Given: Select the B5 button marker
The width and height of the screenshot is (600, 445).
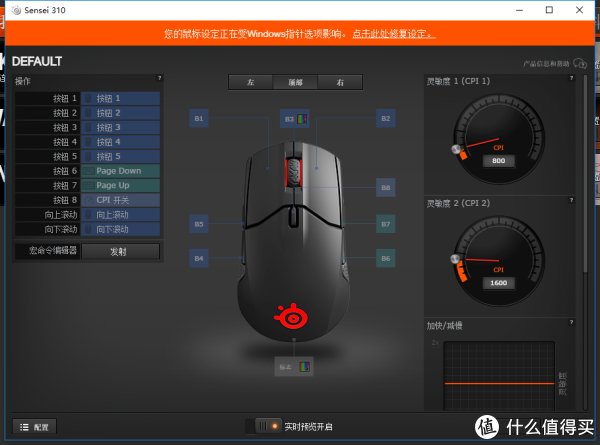Looking at the screenshot, I should pyautogui.click(x=199, y=224).
